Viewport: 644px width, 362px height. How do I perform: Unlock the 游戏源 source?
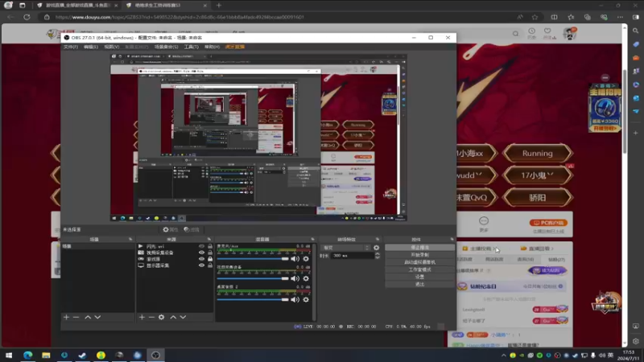coord(210,259)
